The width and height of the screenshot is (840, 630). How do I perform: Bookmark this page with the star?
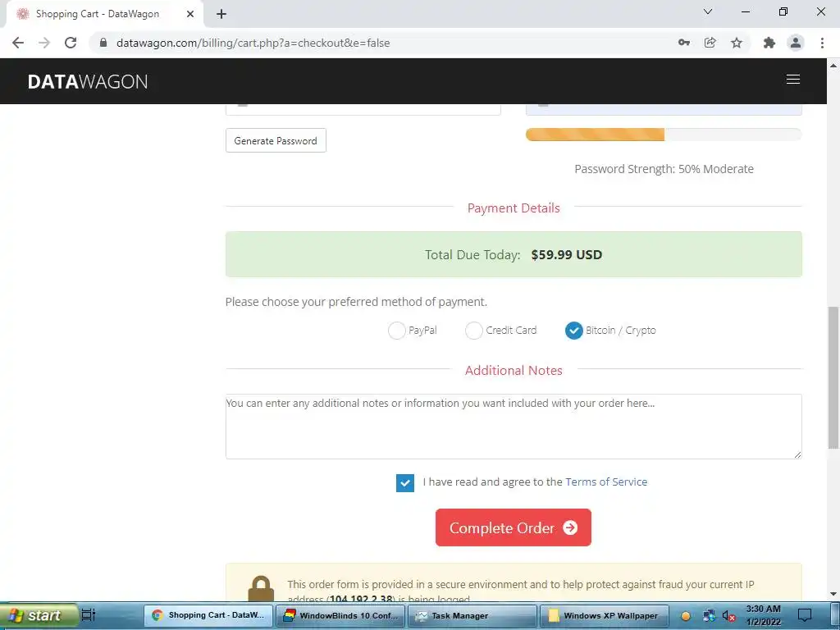click(737, 43)
